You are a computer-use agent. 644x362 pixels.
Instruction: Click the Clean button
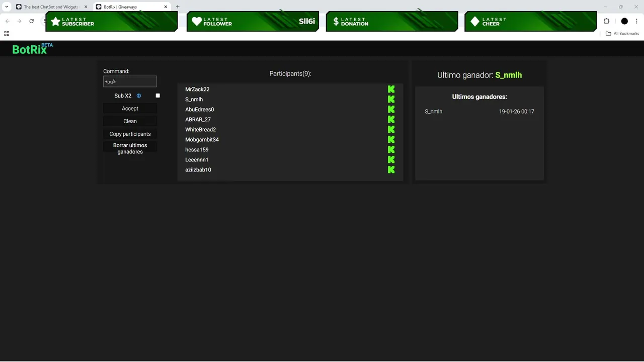point(130,121)
